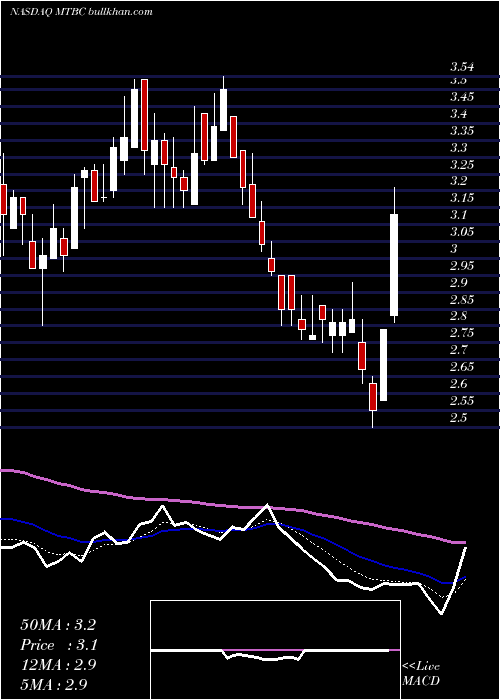This screenshot has height=700, width=500.
Task: Click the 3.2 price axis label
Action: (458, 181)
